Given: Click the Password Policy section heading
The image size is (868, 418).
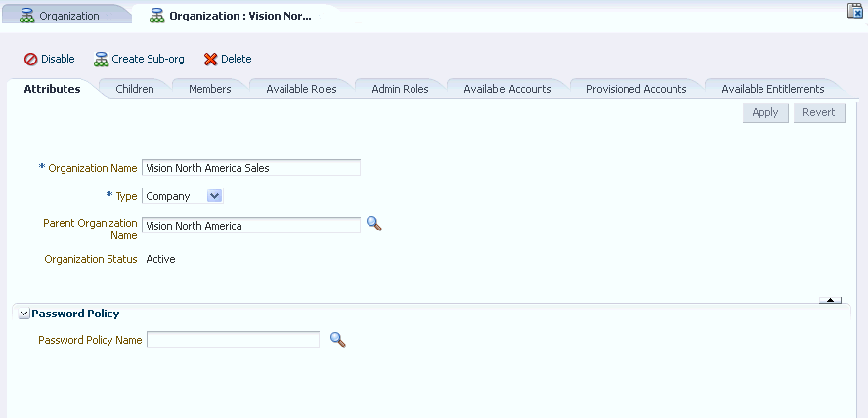Looking at the screenshot, I should pyautogui.click(x=75, y=313).
